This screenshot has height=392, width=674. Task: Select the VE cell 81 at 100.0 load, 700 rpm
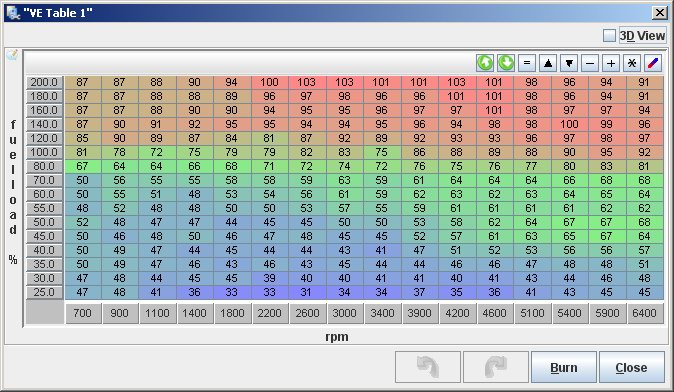[x=83, y=152]
